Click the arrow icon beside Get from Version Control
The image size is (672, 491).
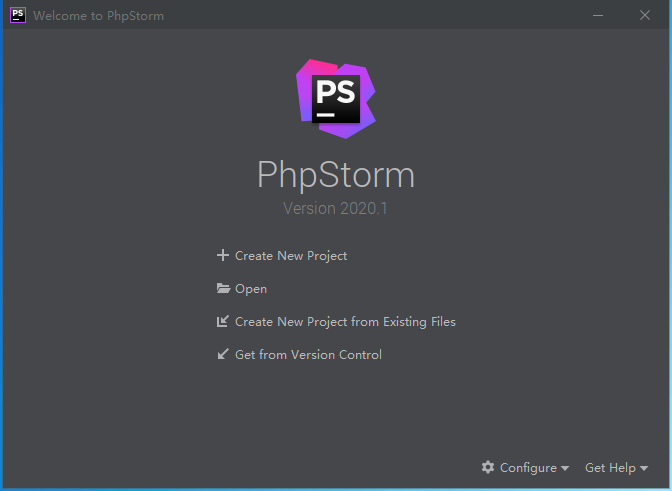[x=222, y=354]
